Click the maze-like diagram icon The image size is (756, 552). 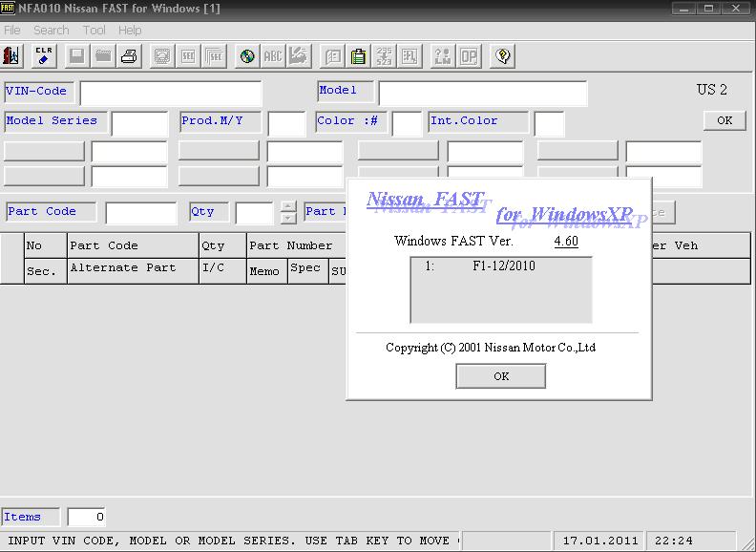point(409,56)
